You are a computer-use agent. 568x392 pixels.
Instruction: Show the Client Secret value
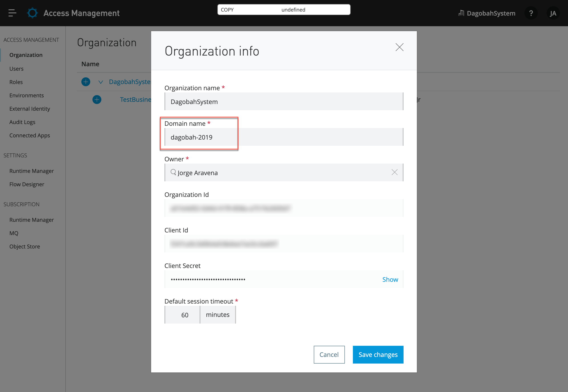390,280
